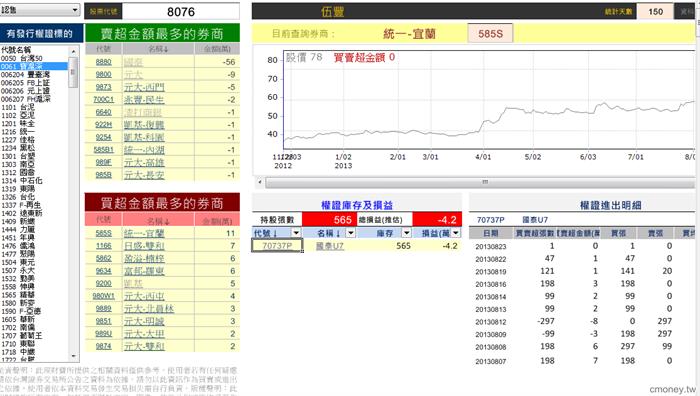This screenshot has width=700, height=396.
Task: Select stock 1201 味全
Action: coord(34,124)
